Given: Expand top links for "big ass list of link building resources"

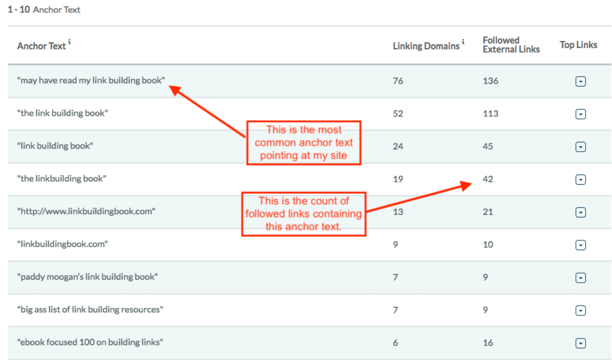Looking at the screenshot, I should [x=580, y=311].
